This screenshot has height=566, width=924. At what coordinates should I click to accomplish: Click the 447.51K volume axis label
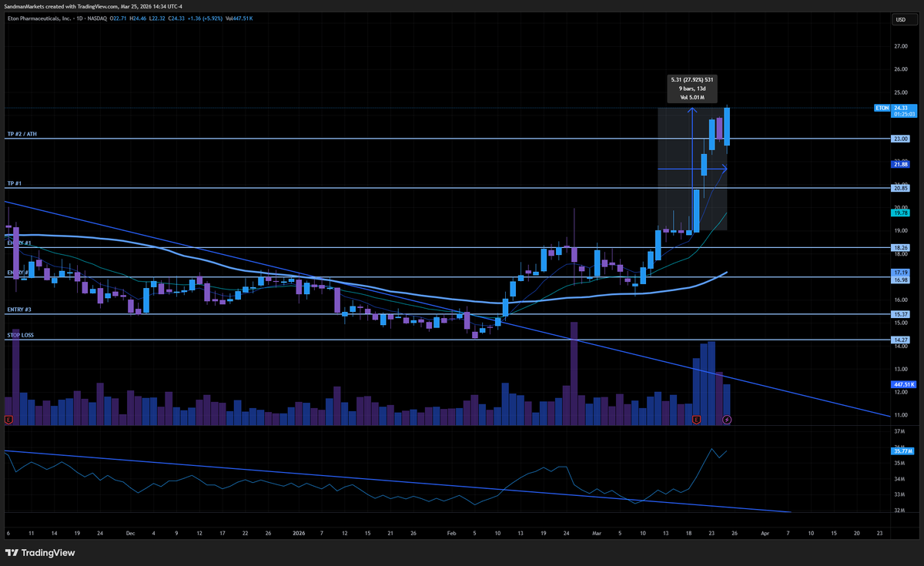click(x=903, y=383)
